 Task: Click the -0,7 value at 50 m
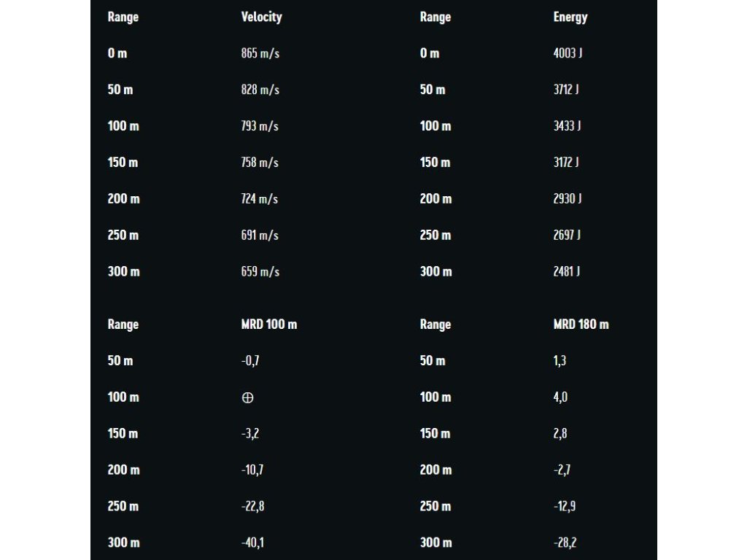pyautogui.click(x=250, y=360)
